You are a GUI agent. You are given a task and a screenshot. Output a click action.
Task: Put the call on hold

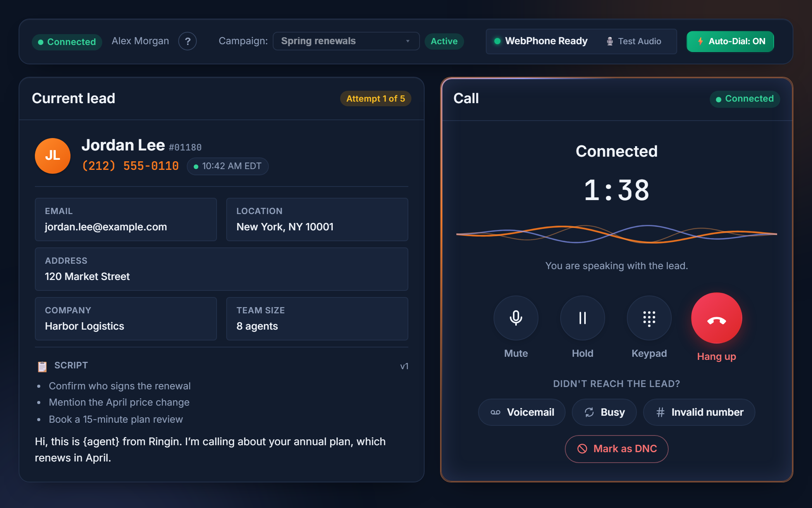[x=582, y=318]
